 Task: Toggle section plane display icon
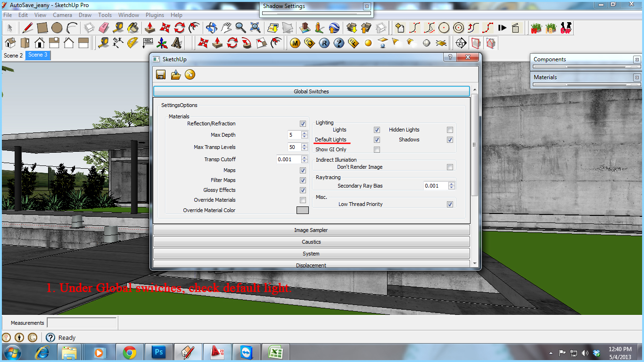point(476,43)
